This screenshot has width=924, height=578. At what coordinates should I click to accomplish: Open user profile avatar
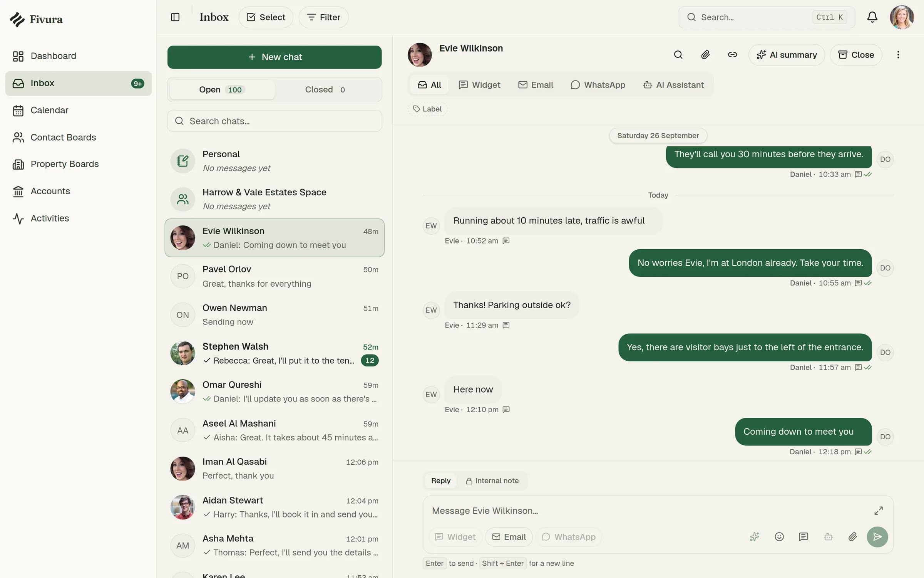[x=902, y=17]
